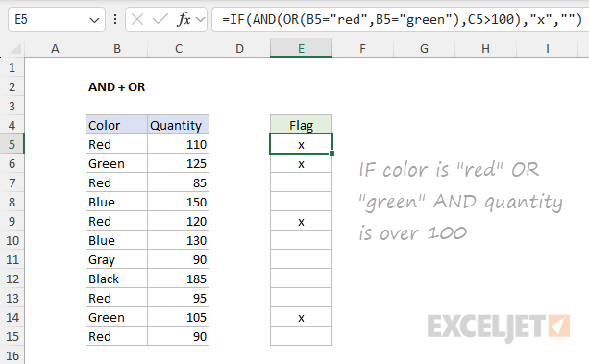Select row 10 header

[x=12, y=240]
